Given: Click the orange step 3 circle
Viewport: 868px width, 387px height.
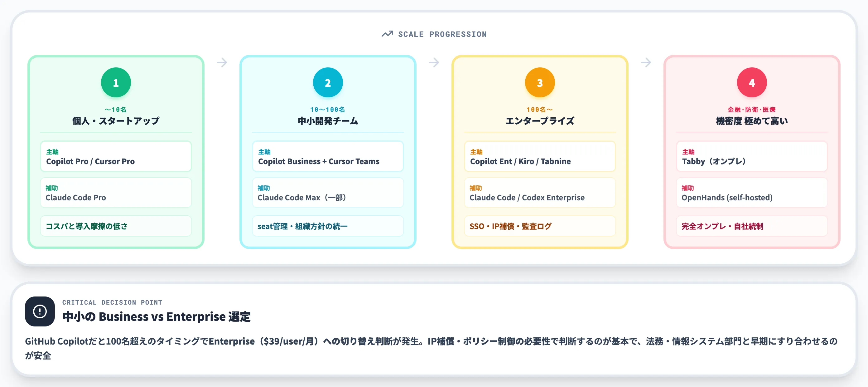Looking at the screenshot, I should point(540,82).
